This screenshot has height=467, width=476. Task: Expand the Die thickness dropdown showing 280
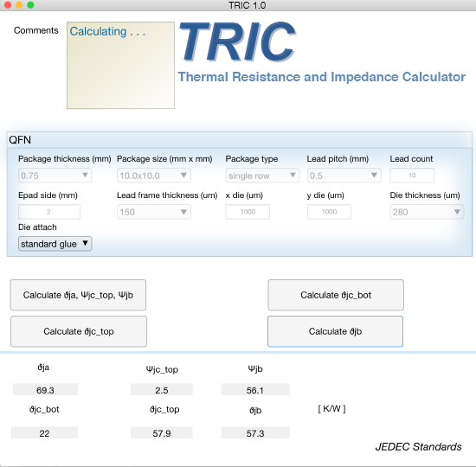pos(427,212)
